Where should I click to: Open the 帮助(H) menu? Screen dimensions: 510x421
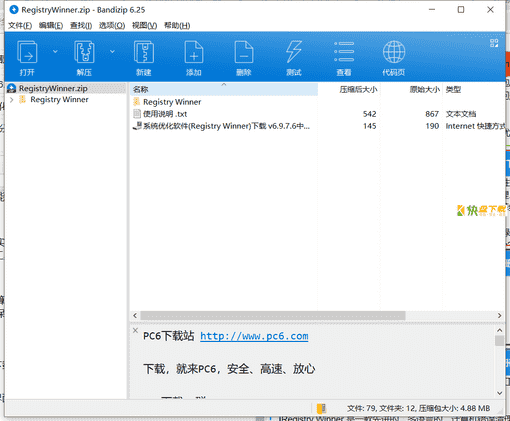pos(177,26)
